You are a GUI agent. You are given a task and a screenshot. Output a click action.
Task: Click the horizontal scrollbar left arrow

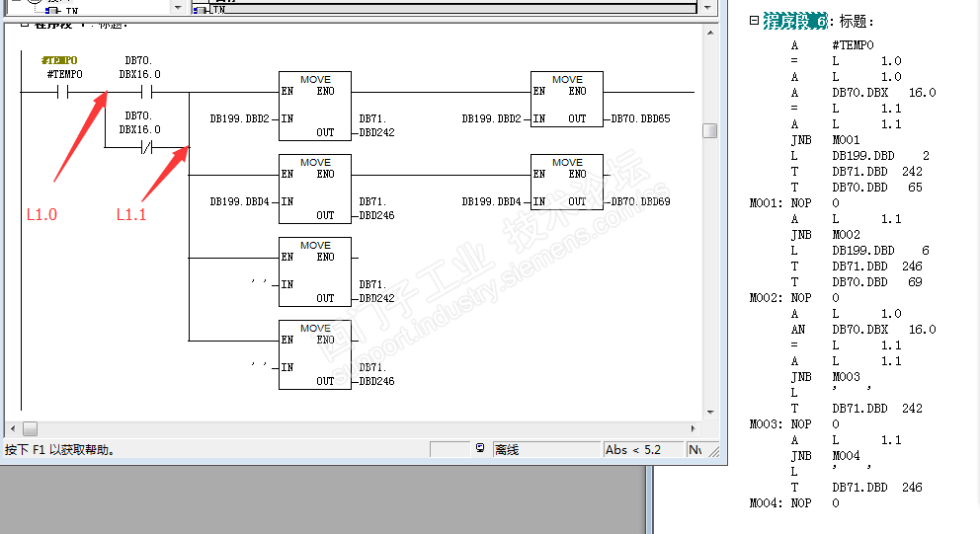click(13, 428)
